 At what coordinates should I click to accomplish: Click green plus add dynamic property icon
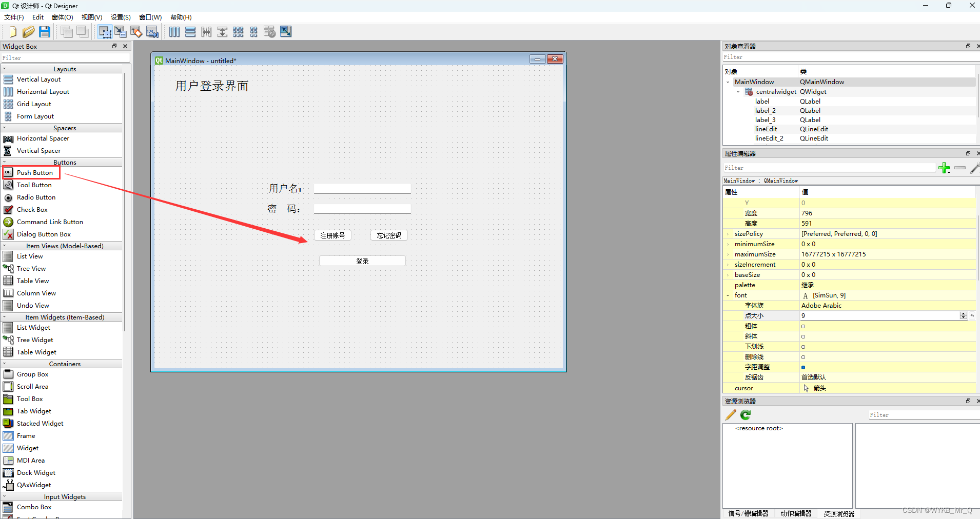944,168
